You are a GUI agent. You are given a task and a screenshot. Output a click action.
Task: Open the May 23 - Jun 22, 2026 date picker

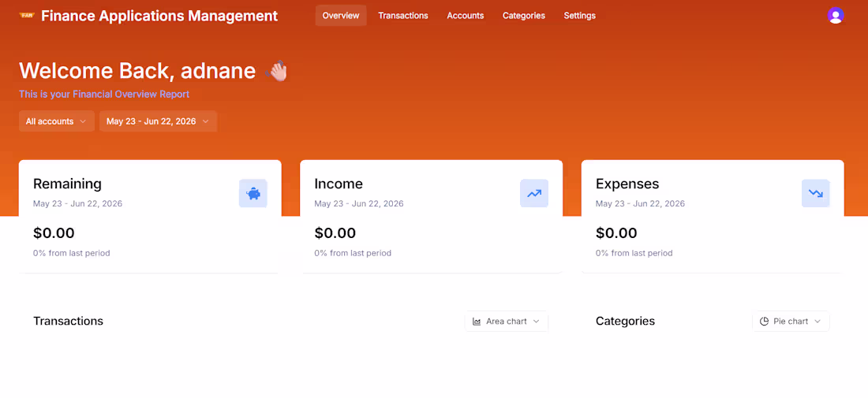click(x=158, y=121)
